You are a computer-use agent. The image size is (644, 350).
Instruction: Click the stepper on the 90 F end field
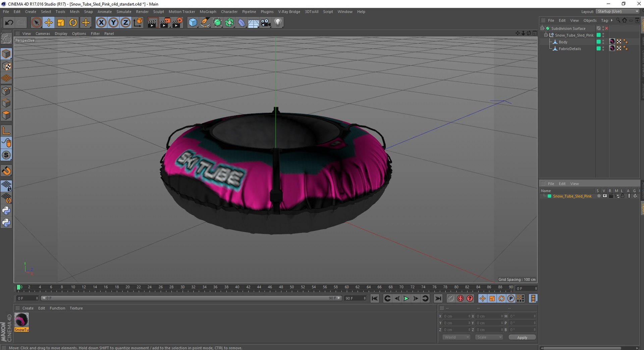point(365,298)
